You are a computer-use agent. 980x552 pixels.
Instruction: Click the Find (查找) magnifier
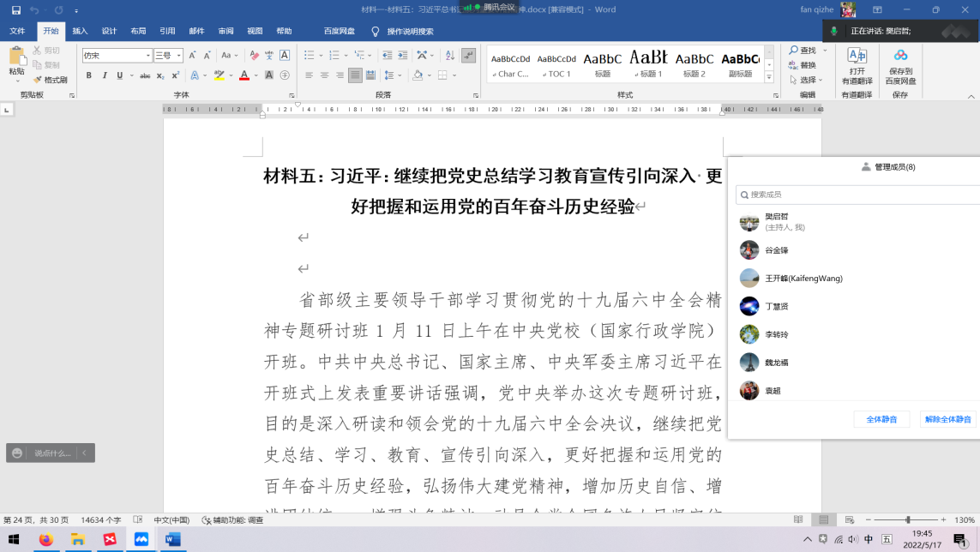pyautogui.click(x=803, y=50)
